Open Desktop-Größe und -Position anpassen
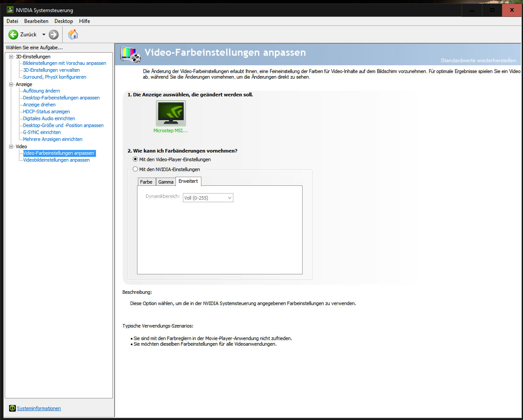Screen dimensions: 523x420 click(63, 125)
